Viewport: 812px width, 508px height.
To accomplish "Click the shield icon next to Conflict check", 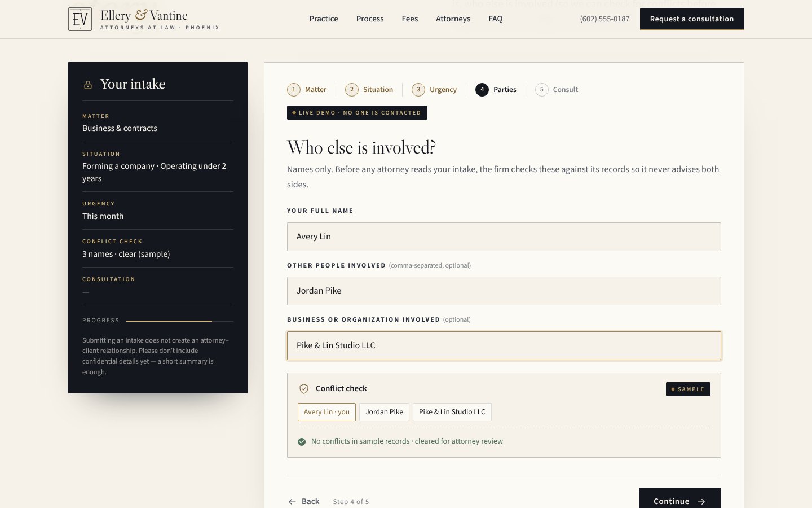I will coord(304,388).
